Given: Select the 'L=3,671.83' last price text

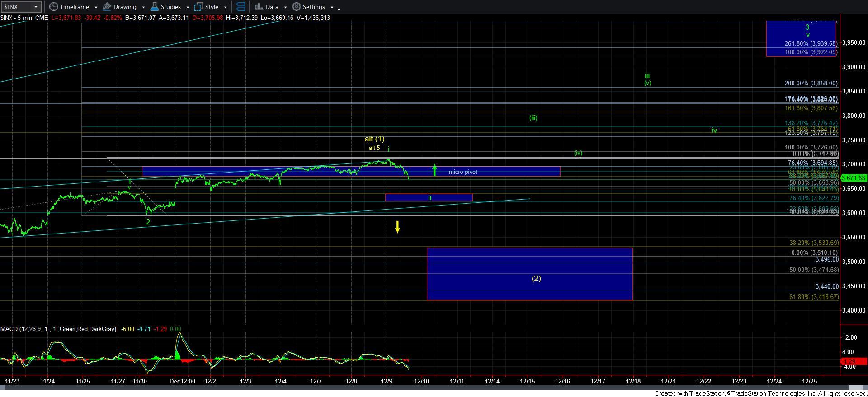Looking at the screenshot, I should click(x=67, y=18).
